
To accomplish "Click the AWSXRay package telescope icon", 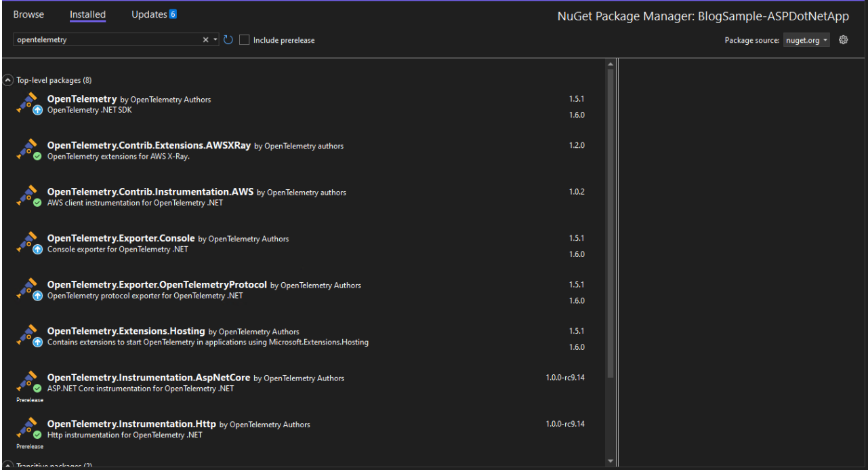I will pos(27,149).
